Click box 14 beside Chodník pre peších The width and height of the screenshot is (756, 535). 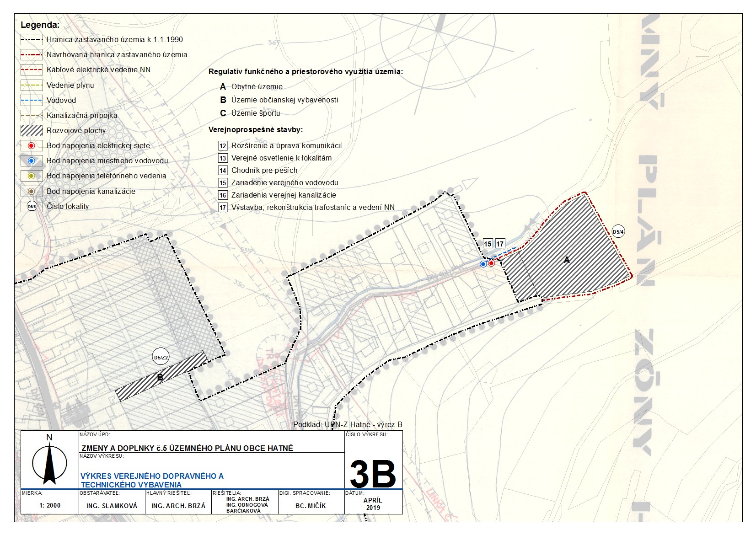coord(223,171)
